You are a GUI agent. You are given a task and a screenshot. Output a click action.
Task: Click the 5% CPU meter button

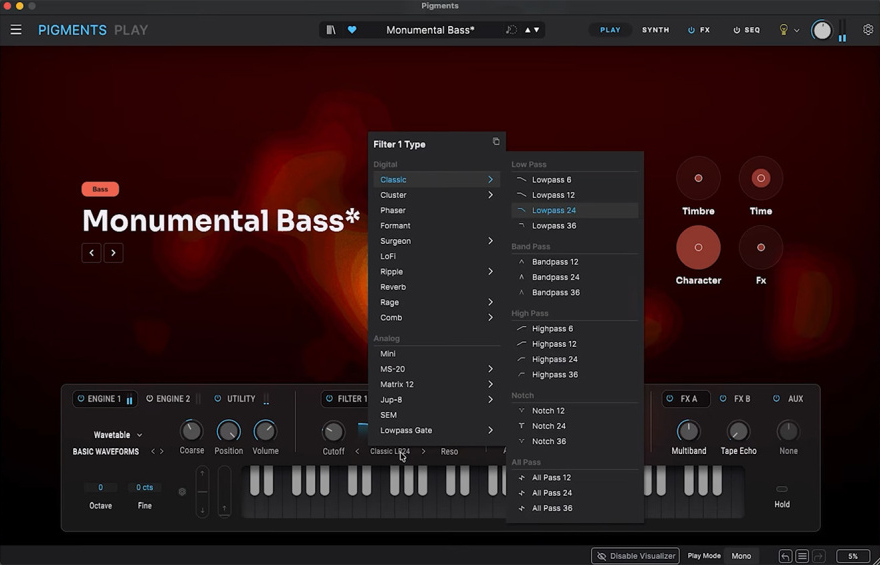tap(853, 556)
